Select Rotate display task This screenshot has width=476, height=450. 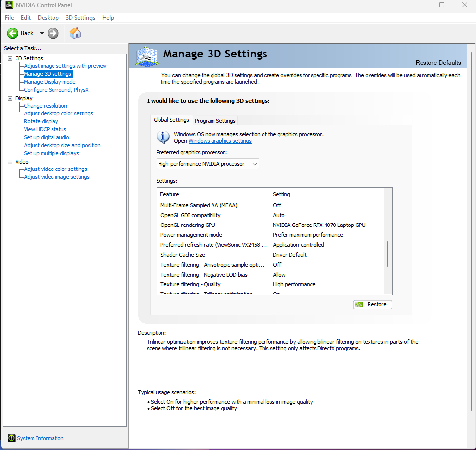tap(41, 121)
